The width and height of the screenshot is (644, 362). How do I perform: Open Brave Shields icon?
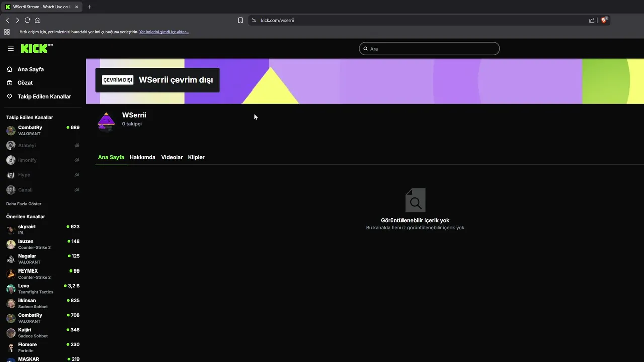coord(604,20)
